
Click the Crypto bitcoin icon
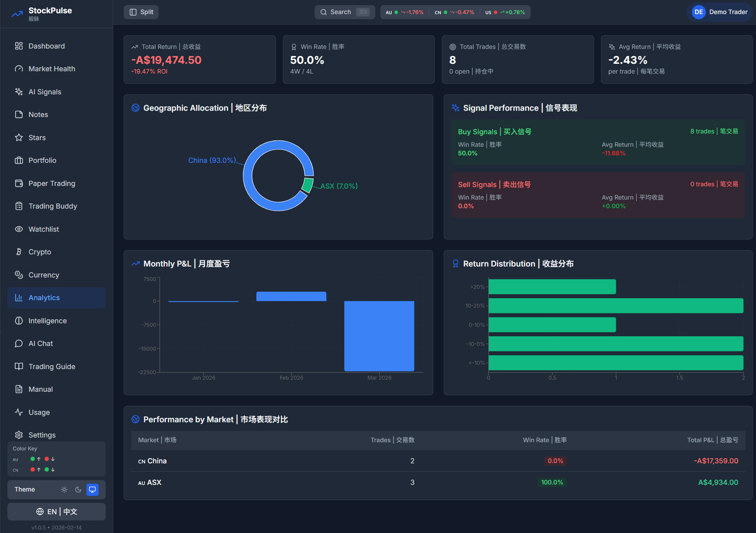(x=19, y=252)
